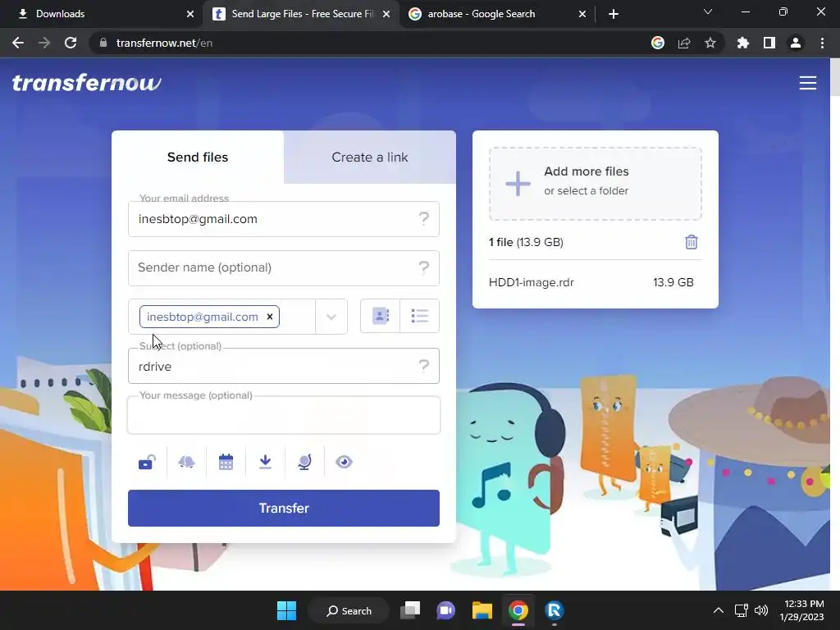840x630 pixels.
Task: Click the Sender name input field
Action: click(x=283, y=268)
